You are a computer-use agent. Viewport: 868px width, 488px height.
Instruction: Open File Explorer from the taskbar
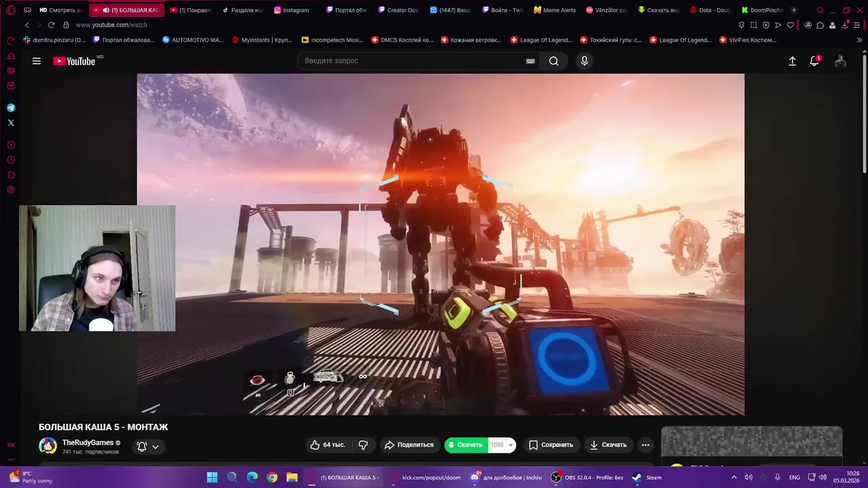click(x=292, y=477)
